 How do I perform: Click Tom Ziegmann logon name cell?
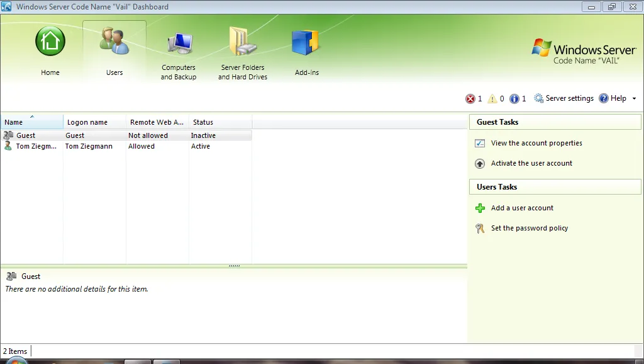coord(89,146)
